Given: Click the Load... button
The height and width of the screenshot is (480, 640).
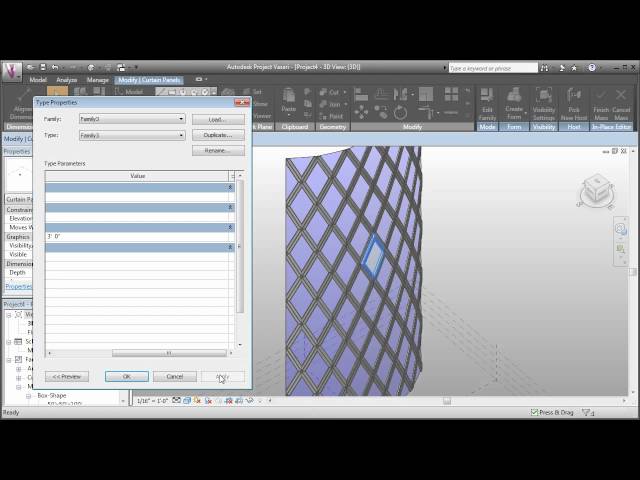Looking at the screenshot, I should tap(218, 120).
